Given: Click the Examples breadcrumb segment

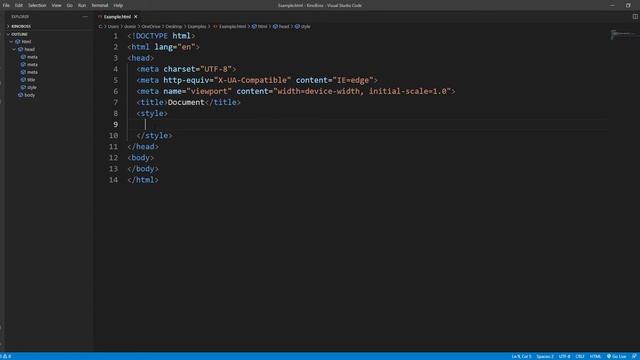Looking at the screenshot, I should click(x=197, y=27).
